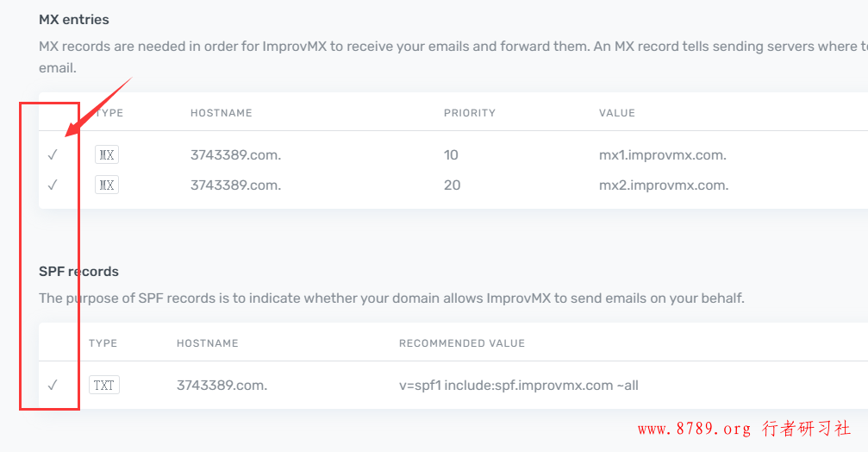This screenshot has height=452, width=868.
Task: Click hostname 3743389.com. in the SPF row
Action: click(x=222, y=386)
